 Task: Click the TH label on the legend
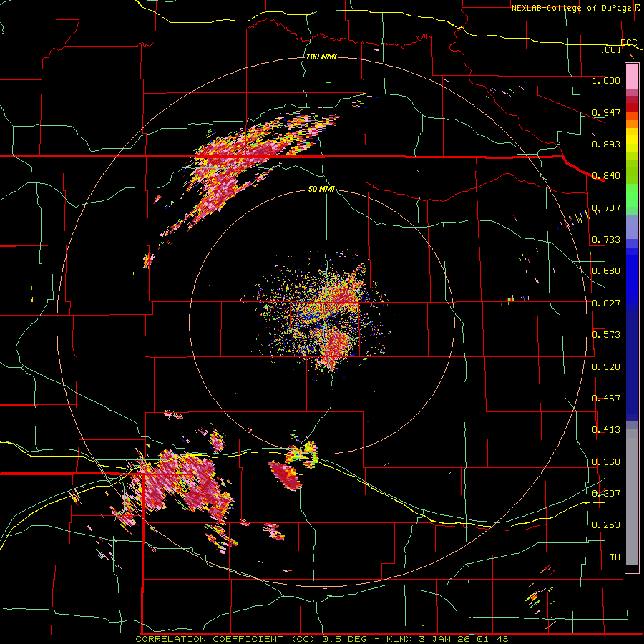click(615, 557)
